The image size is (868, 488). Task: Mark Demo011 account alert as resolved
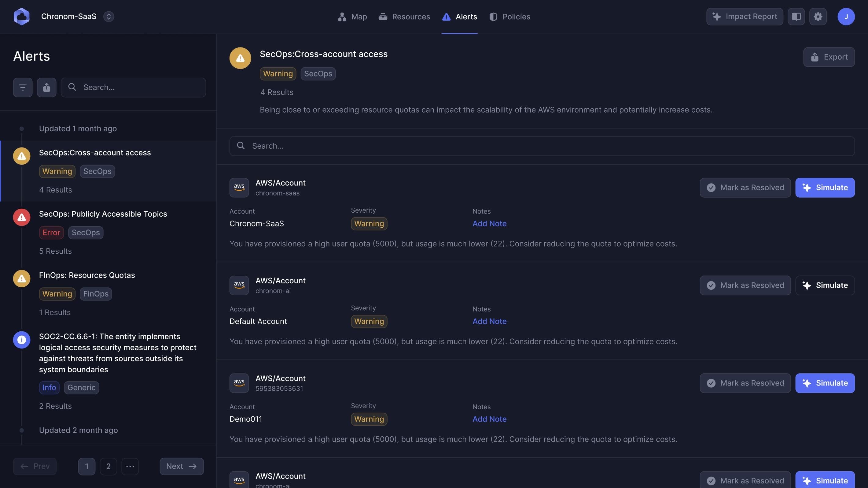(745, 383)
